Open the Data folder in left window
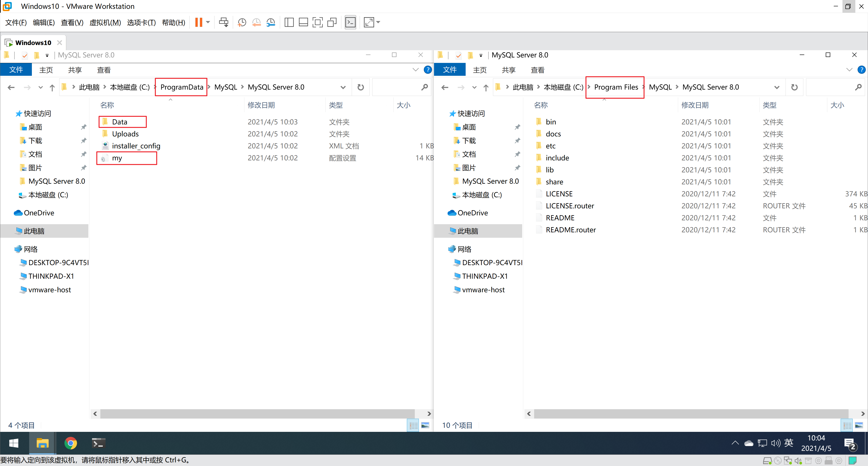The image size is (868, 466). click(119, 122)
